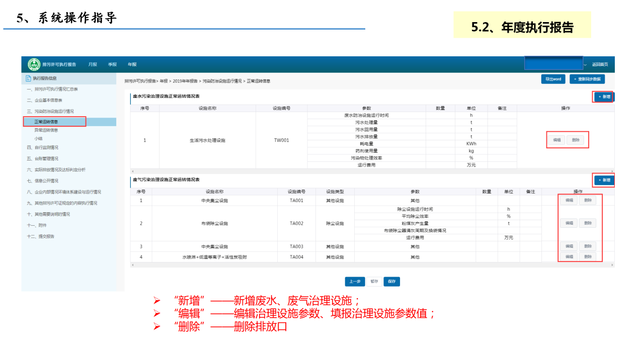Click 返回首页 in top bar
Screen dimensions: 644x362
pos(600,64)
